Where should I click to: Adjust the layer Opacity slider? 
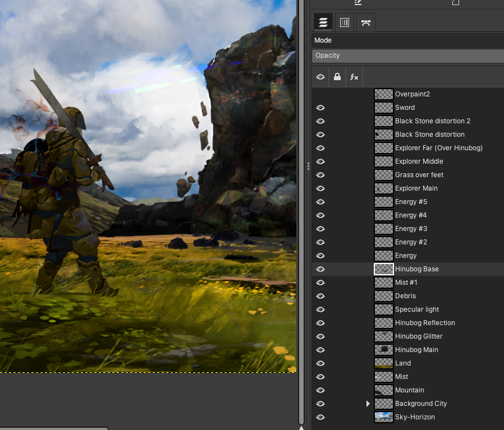[408, 56]
